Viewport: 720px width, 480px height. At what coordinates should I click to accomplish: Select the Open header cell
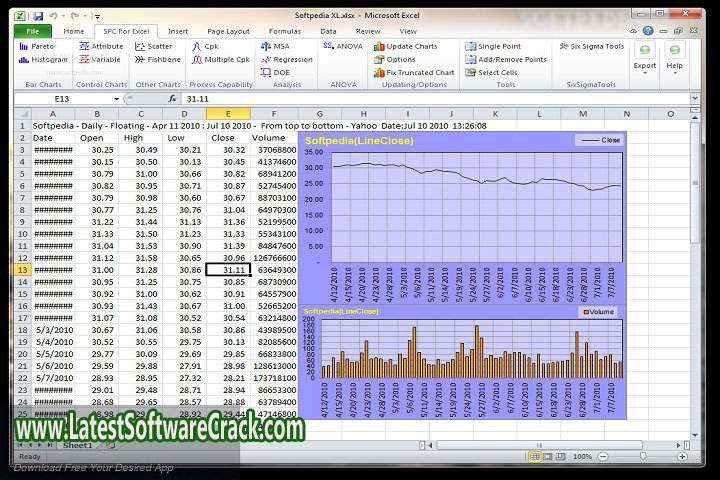pos(96,138)
